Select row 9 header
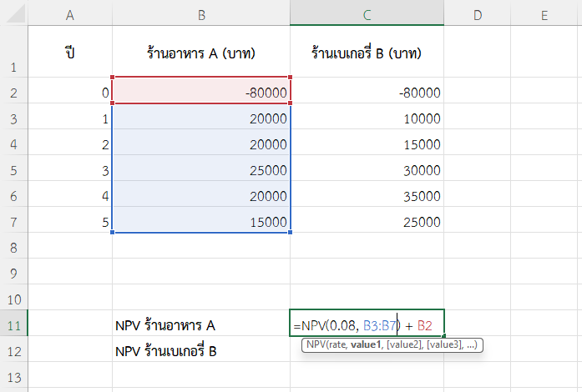The height and width of the screenshot is (392, 582). point(13,271)
